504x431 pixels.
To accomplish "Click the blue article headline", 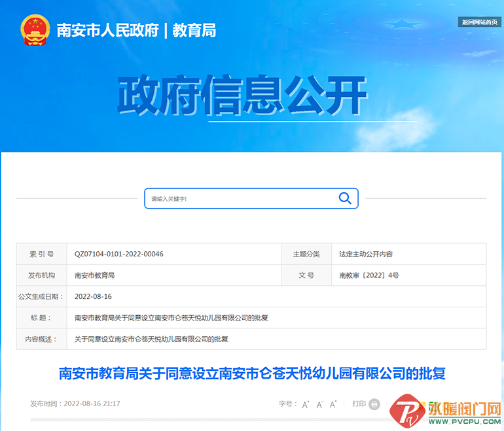I will 252,373.
